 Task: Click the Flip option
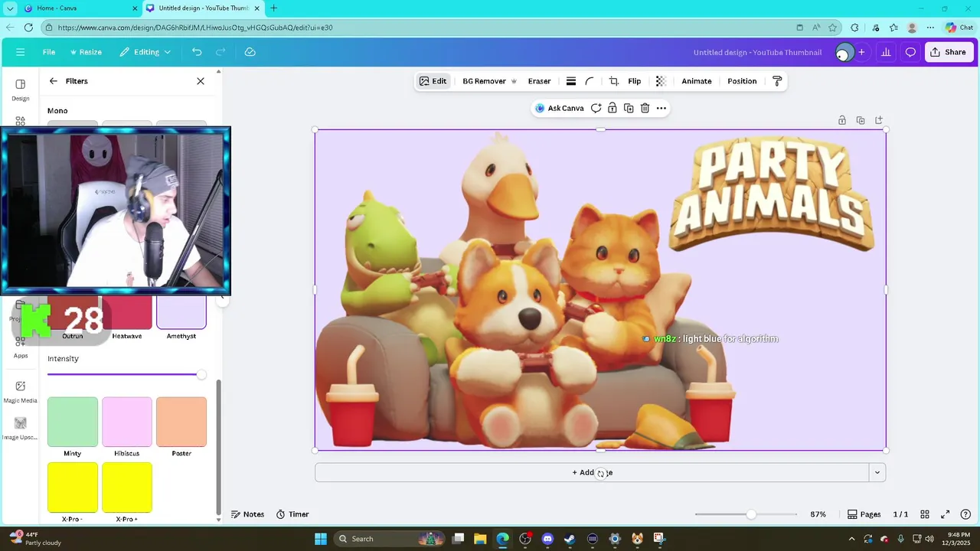(x=635, y=81)
